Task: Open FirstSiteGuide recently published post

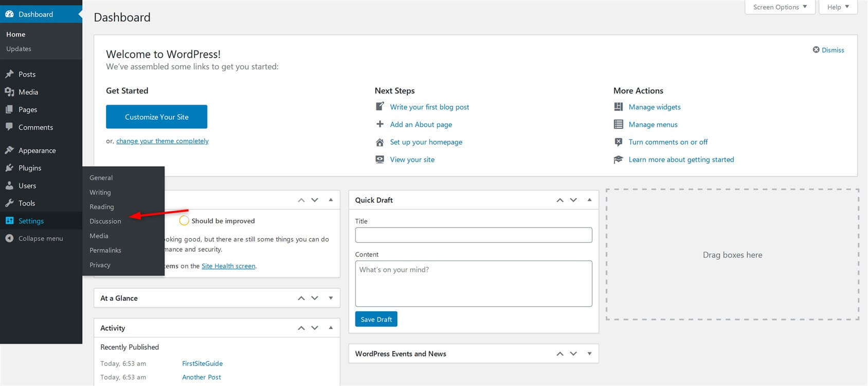Action: [x=202, y=363]
